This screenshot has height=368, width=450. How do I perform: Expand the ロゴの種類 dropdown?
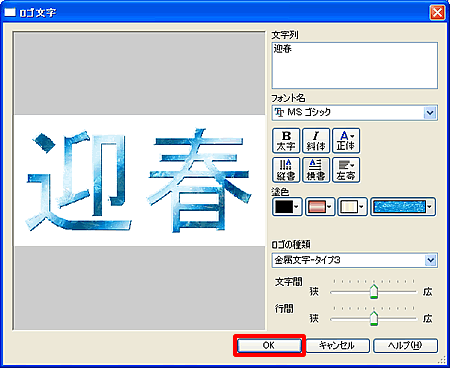430,260
